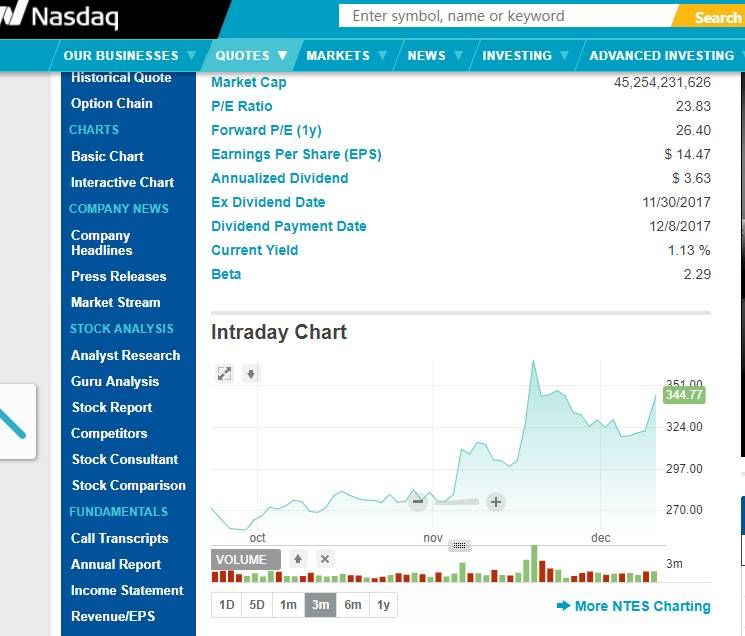Open Historical Quote in sidebar
The image size is (745, 636).
(121, 77)
